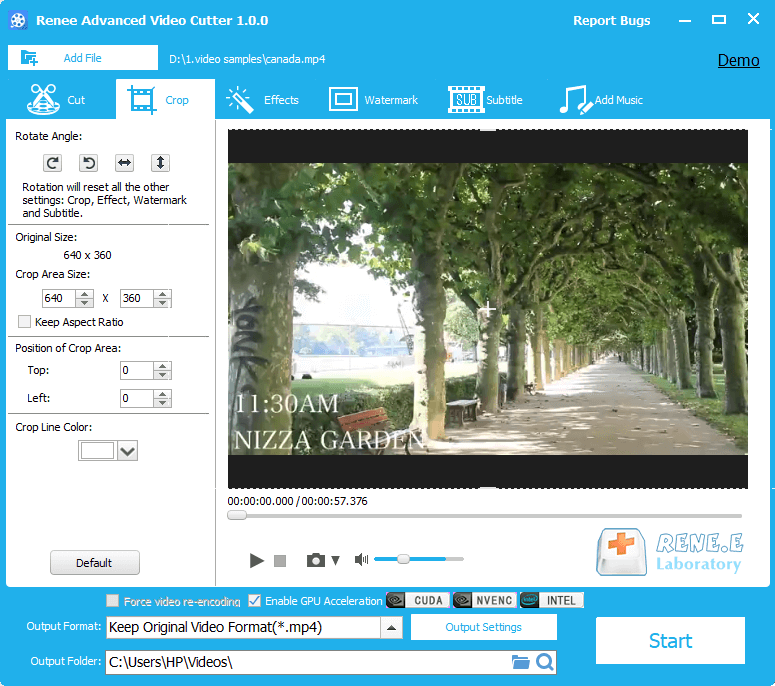Increase crop height with up arrow
This screenshot has height=686, width=775.
pyautogui.click(x=163, y=294)
